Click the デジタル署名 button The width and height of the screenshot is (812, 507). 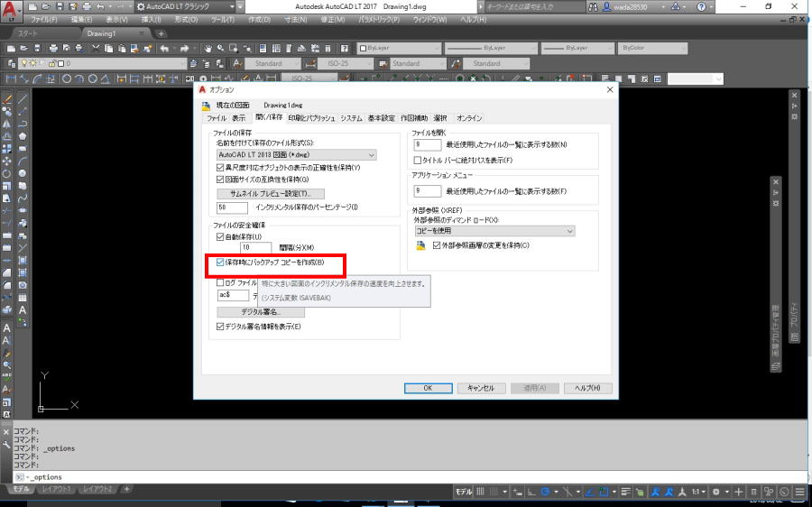pos(261,312)
